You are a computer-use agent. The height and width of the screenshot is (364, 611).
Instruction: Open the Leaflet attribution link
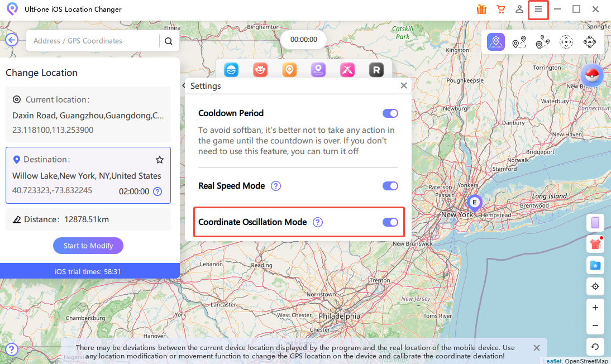click(552, 361)
